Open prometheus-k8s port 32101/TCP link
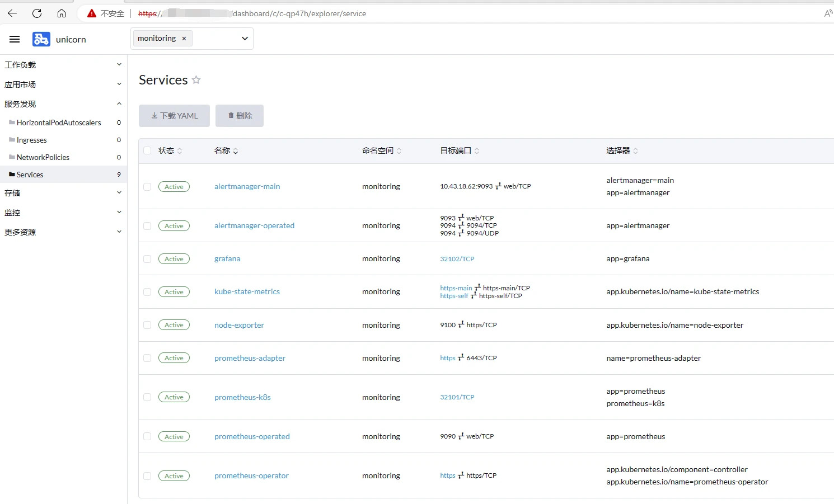This screenshot has width=834, height=504. click(x=457, y=397)
